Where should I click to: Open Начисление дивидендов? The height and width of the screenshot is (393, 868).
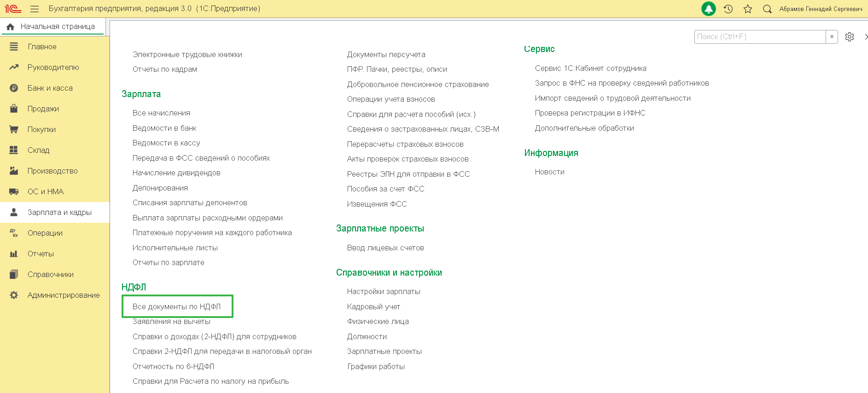tap(176, 173)
